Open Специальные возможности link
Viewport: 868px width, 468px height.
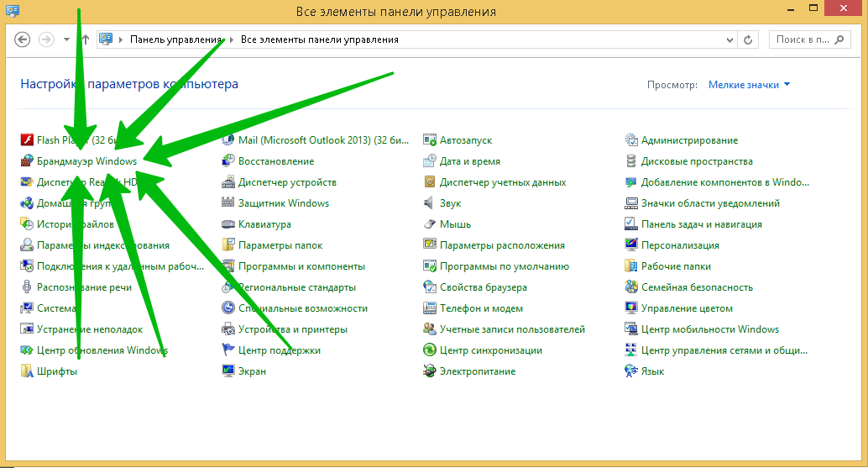click(x=303, y=308)
